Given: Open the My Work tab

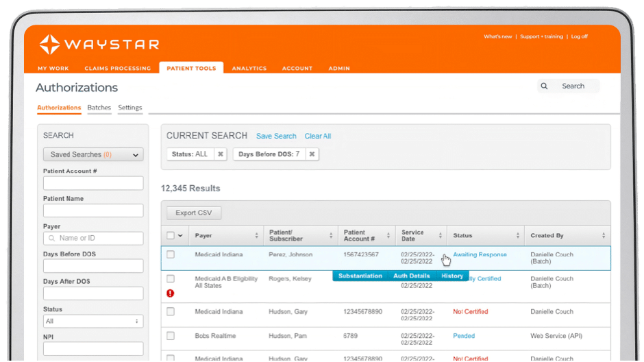Looking at the screenshot, I should click(x=53, y=68).
